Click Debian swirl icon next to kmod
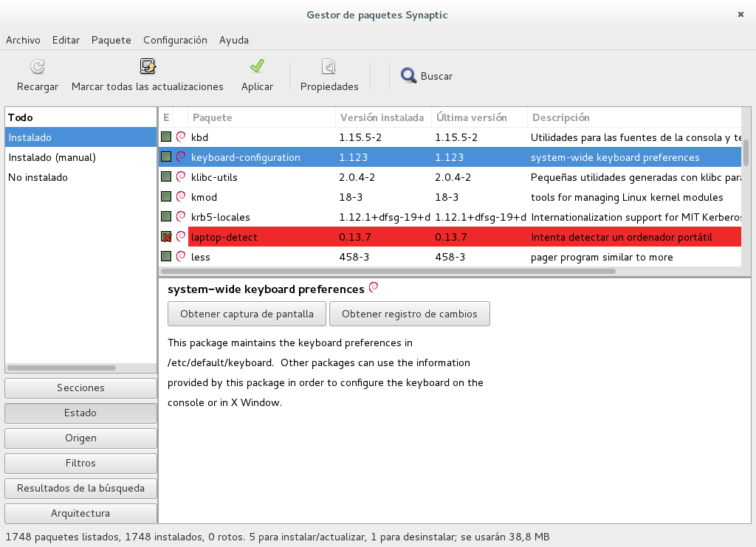The image size is (756, 547). click(181, 196)
